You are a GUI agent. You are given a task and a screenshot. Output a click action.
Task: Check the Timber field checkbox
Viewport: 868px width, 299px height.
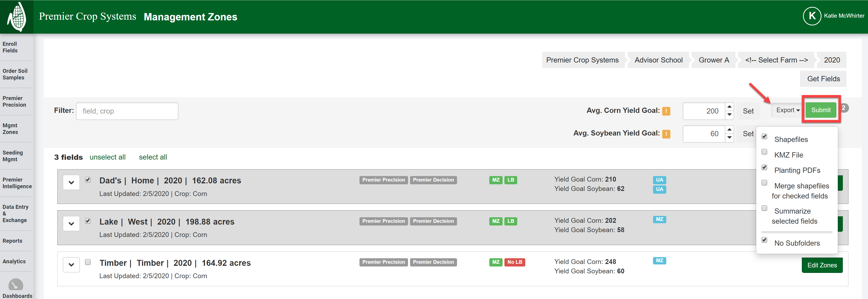(88, 262)
